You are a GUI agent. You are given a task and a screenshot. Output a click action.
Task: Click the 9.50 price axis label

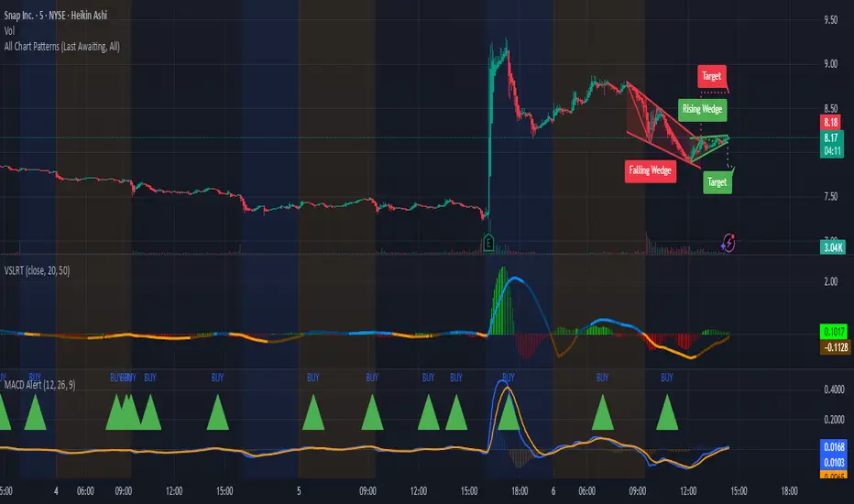(830, 20)
